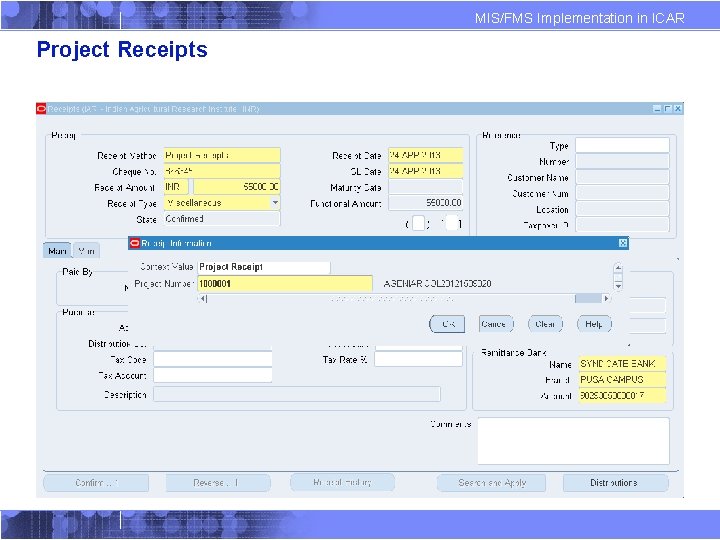
Task: Click the Receipt Amount value field
Action: [x=237, y=187]
